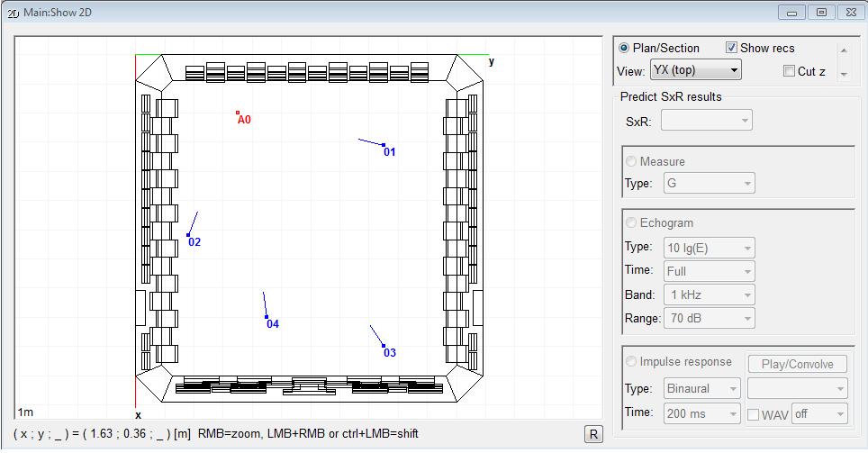The width and height of the screenshot is (868, 453).
Task: Click the down arrow of the panel scrollbar
Action: [844, 74]
